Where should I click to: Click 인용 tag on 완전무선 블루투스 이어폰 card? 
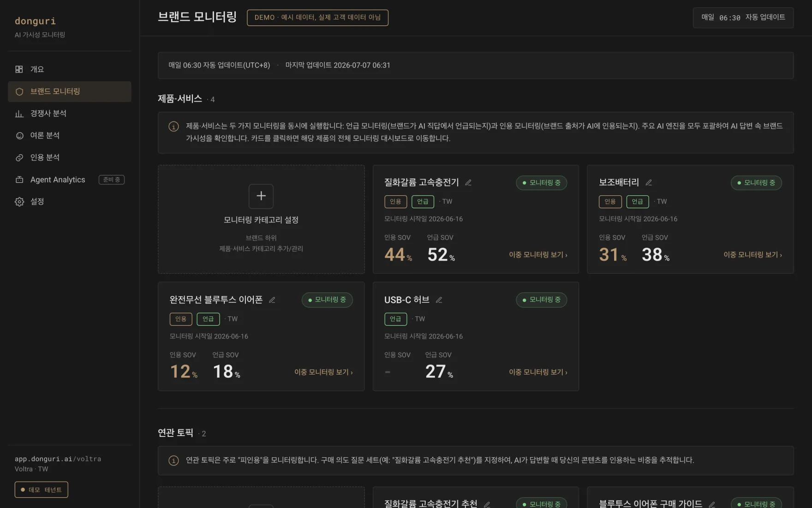tap(181, 319)
